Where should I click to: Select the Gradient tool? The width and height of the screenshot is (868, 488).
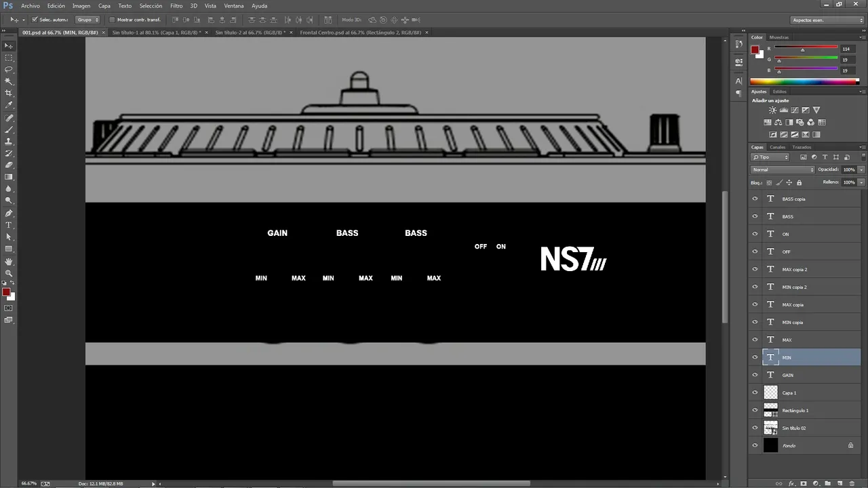coord(9,177)
